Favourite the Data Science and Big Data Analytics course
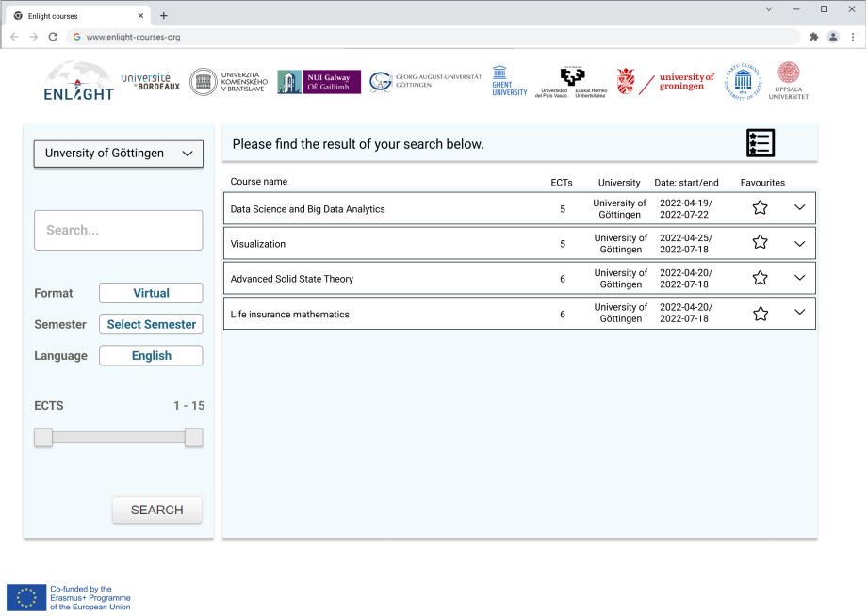This screenshot has width=867, height=616. pos(760,208)
